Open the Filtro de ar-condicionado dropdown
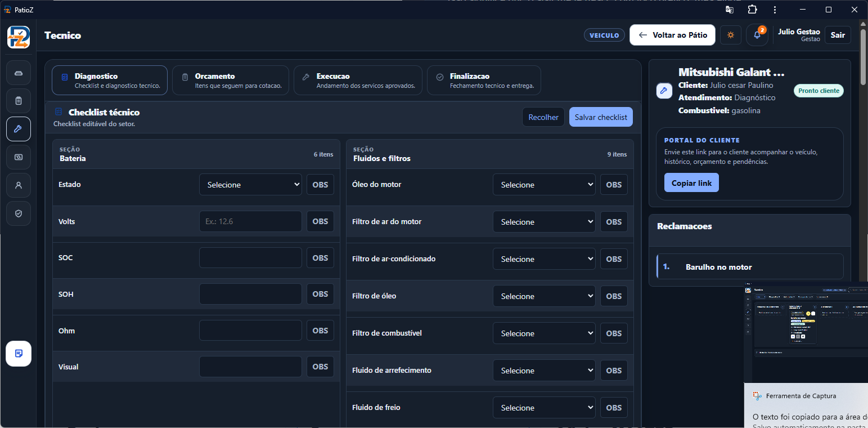This screenshot has width=868, height=428. pyautogui.click(x=544, y=259)
